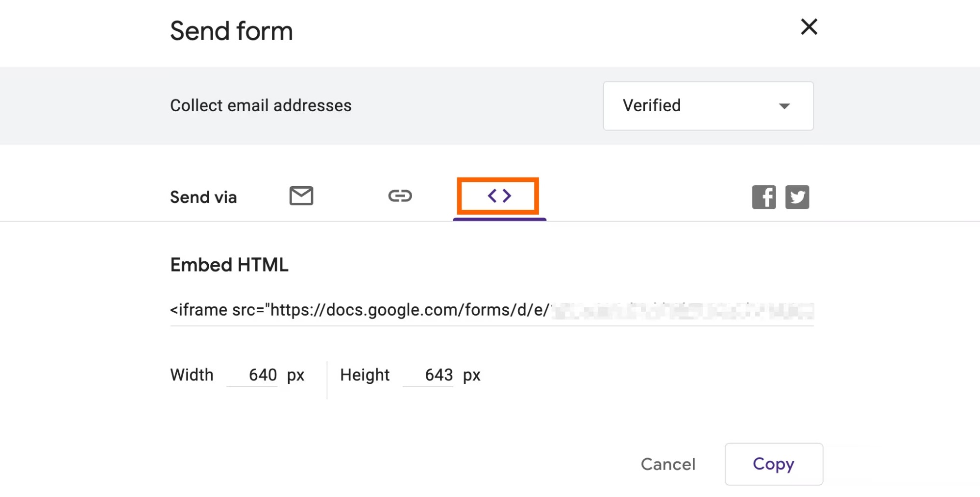Image resolution: width=980 pixels, height=497 pixels.
Task: Share form via Facebook icon
Action: coord(764,197)
